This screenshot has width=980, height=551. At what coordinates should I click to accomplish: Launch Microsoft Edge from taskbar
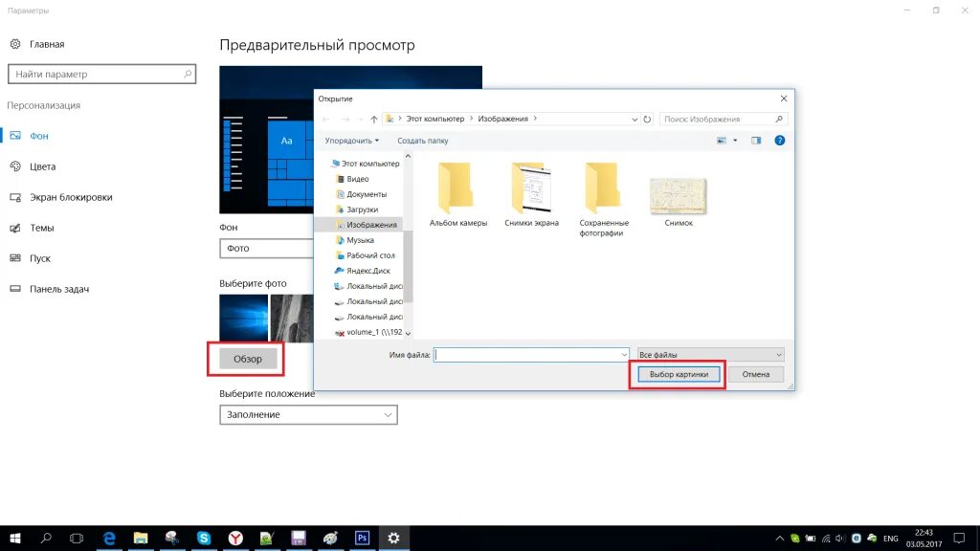tap(109, 538)
